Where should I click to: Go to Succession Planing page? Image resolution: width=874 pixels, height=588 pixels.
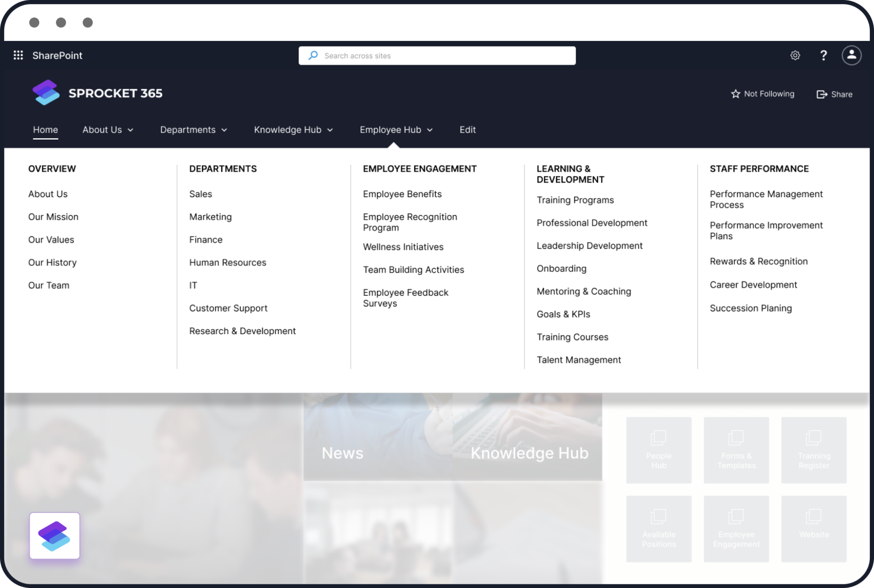point(751,308)
